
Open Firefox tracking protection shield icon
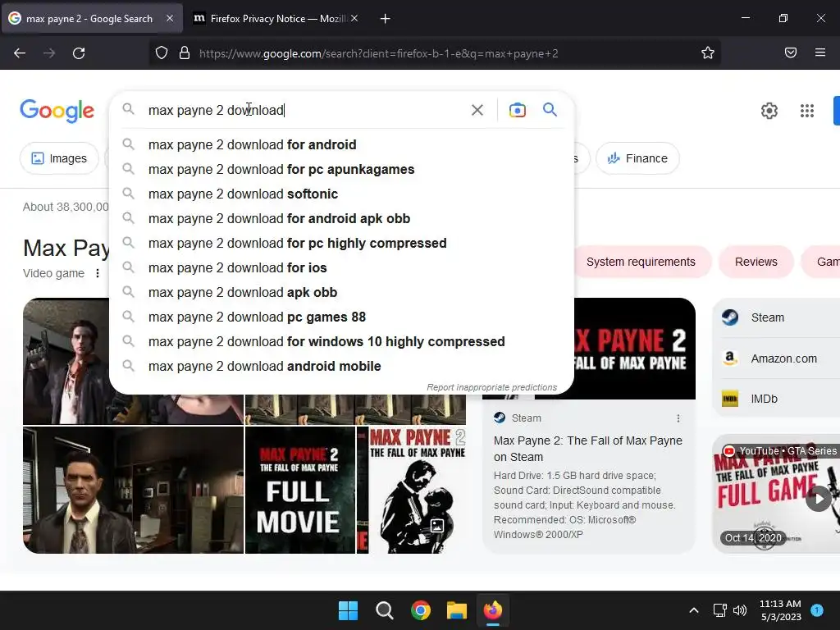click(x=162, y=53)
